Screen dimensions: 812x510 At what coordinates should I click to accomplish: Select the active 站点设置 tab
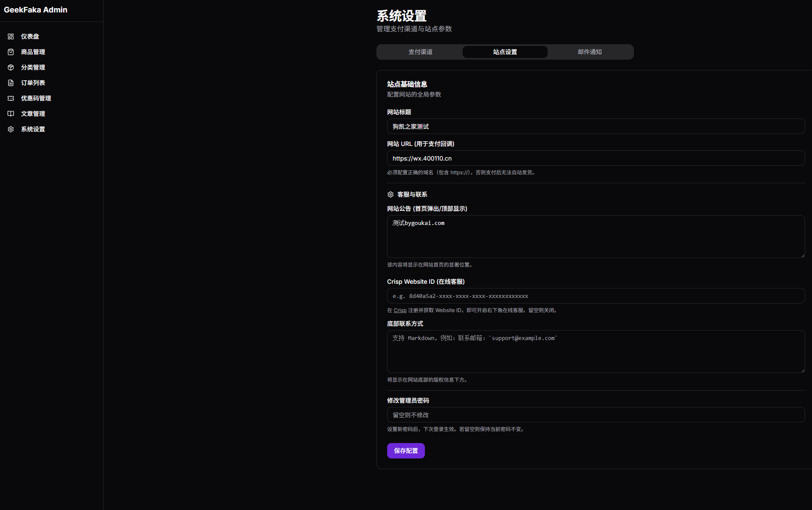point(505,52)
